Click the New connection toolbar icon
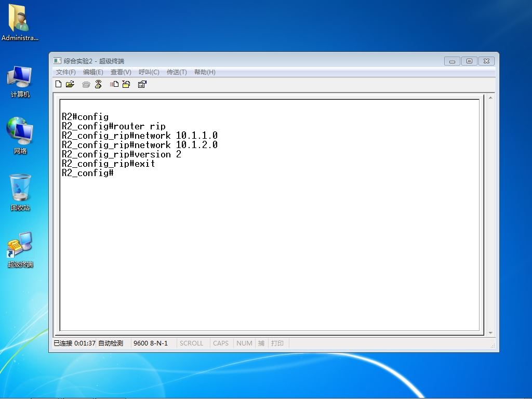532x399 pixels. [x=58, y=84]
